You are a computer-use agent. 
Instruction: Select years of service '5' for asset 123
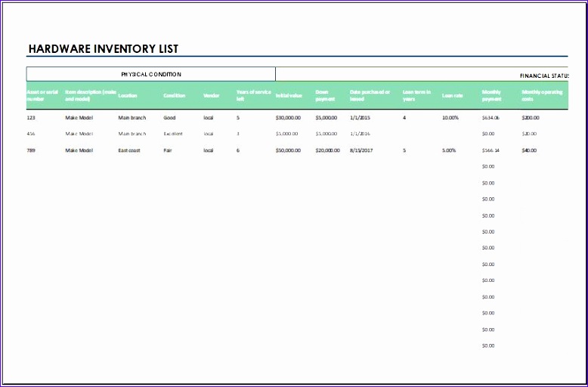pyautogui.click(x=238, y=118)
